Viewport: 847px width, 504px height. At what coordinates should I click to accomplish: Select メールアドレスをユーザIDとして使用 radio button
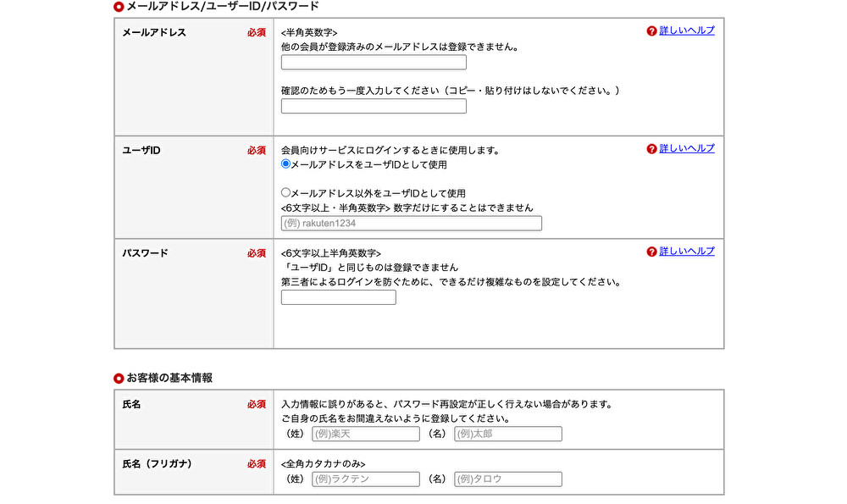click(x=286, y=164)
